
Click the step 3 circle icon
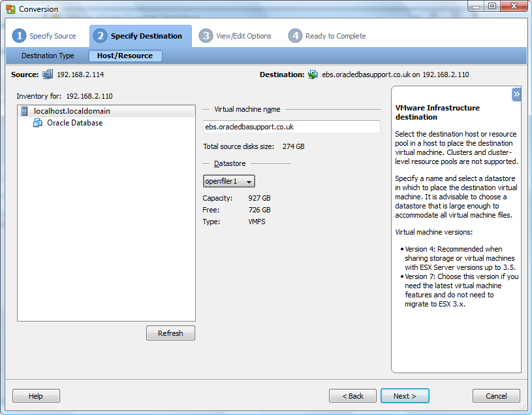pos(206,36)
